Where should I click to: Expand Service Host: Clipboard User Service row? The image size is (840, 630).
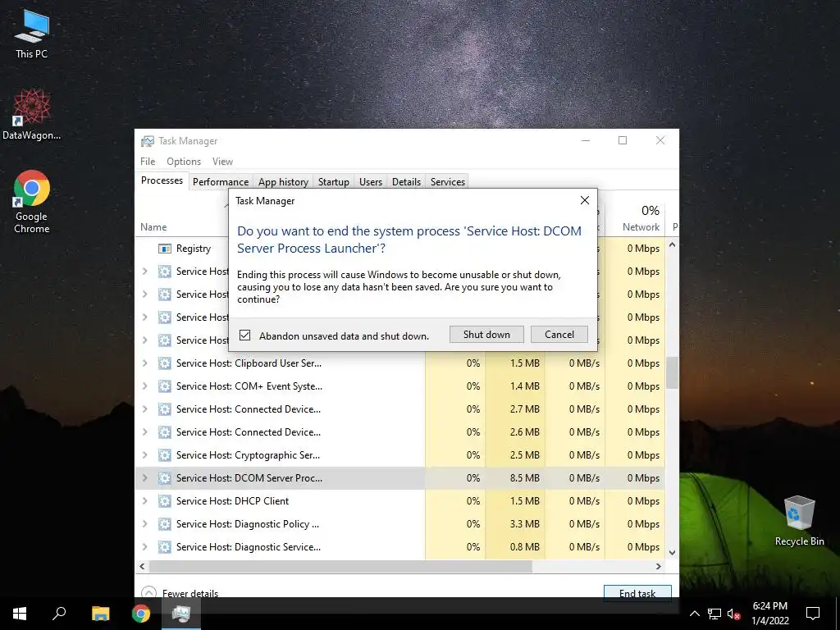(x=144, y=363)
